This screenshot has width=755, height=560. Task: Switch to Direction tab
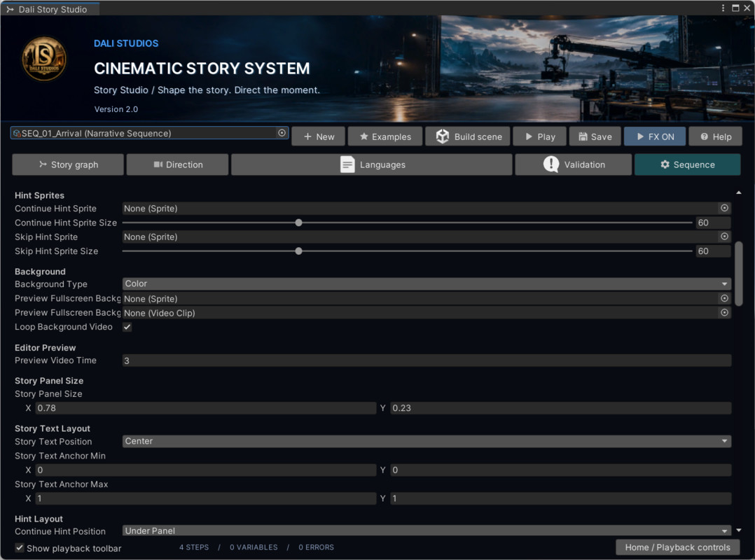[x=177, y=164]
